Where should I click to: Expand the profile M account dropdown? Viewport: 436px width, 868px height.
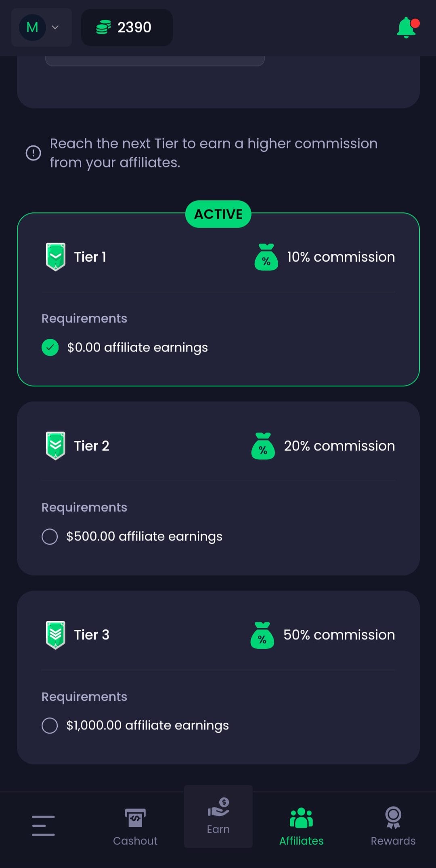tap(41, 27)
